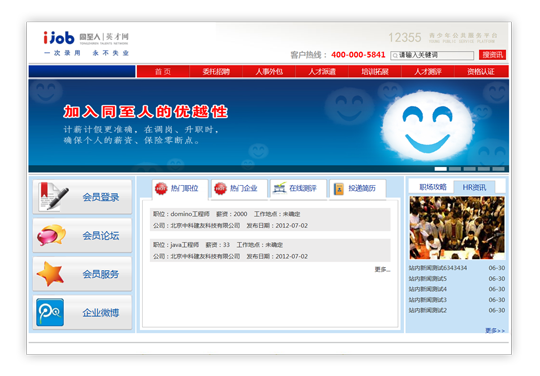Select the last banner slide indicator
This screenshot has width=540, height=376.
coord(498,169)
